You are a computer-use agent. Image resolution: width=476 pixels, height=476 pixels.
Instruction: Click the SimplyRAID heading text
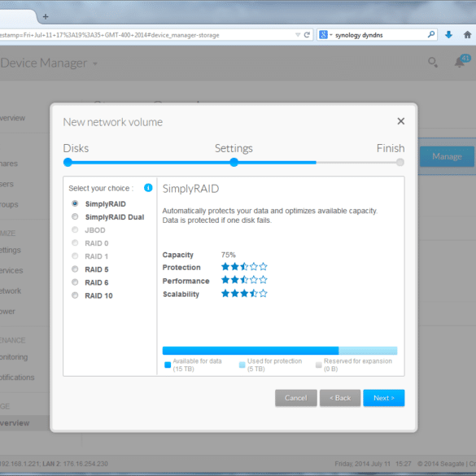point(190,189)
